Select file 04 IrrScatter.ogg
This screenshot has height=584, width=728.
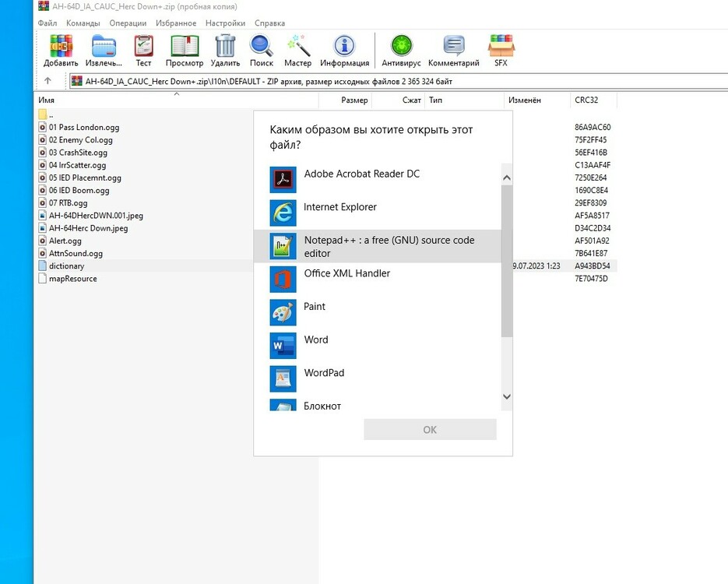coord(78,165)
